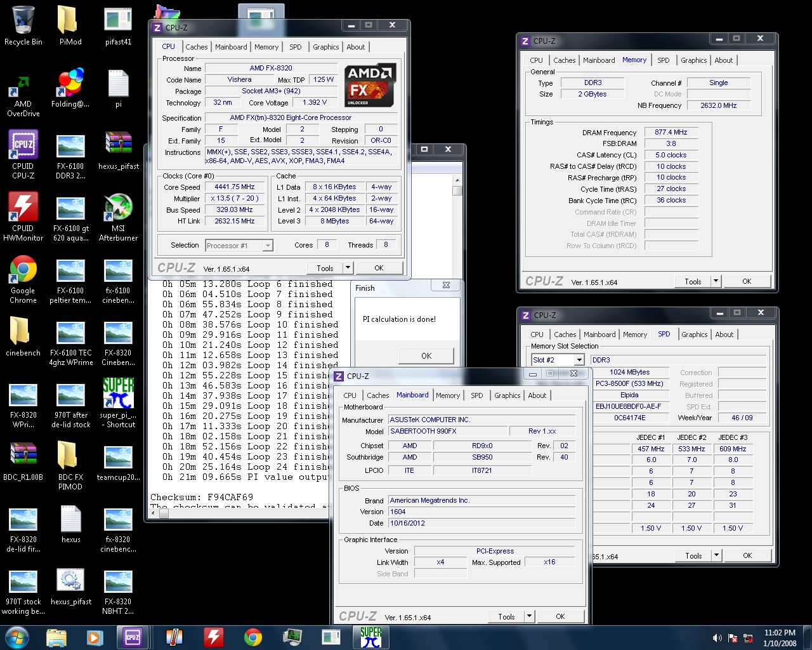Viewport: 812px width, 650px height.
Task: Open Slot #2 memory slot dropdown
Action: click(x=558, y=360)
